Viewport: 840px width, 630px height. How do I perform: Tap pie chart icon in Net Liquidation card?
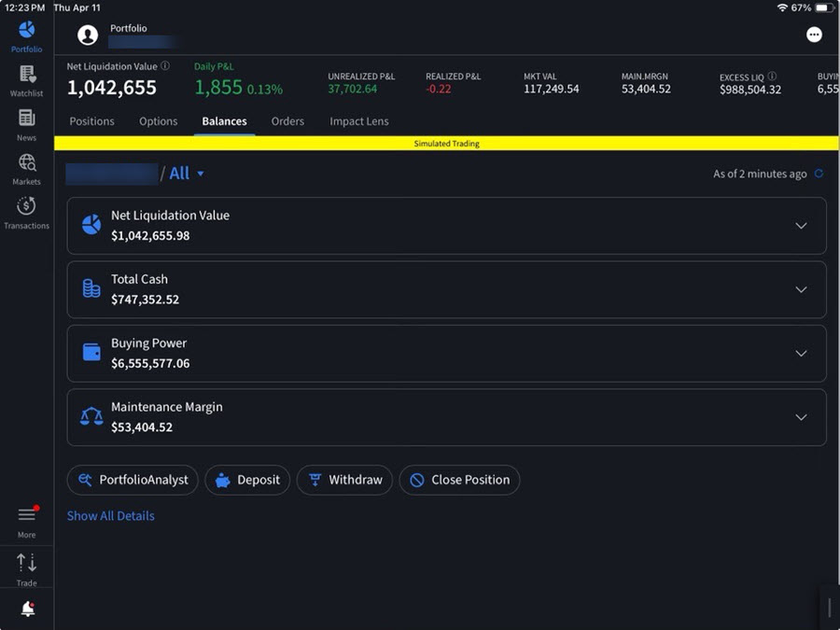pyautogui.click(x=91, y=225)
